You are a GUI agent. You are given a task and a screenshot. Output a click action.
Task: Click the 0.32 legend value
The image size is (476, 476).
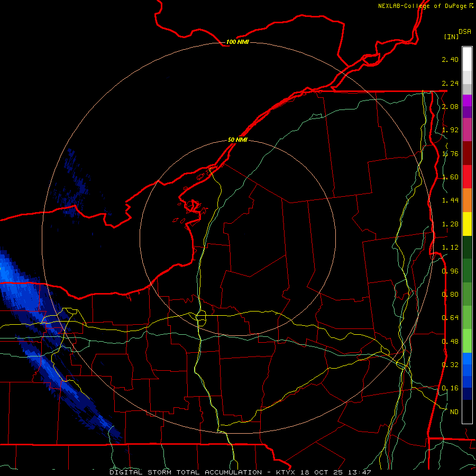[450, 364]
